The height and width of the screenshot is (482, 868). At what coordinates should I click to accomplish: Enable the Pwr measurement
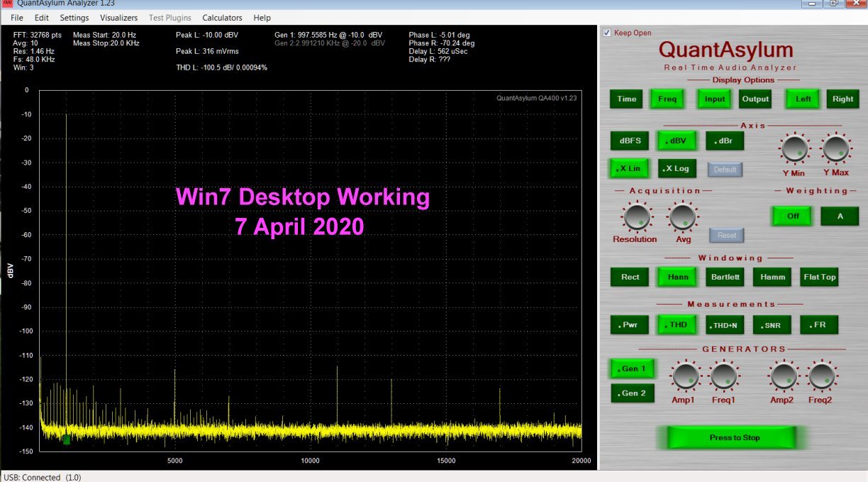(630, 325)
